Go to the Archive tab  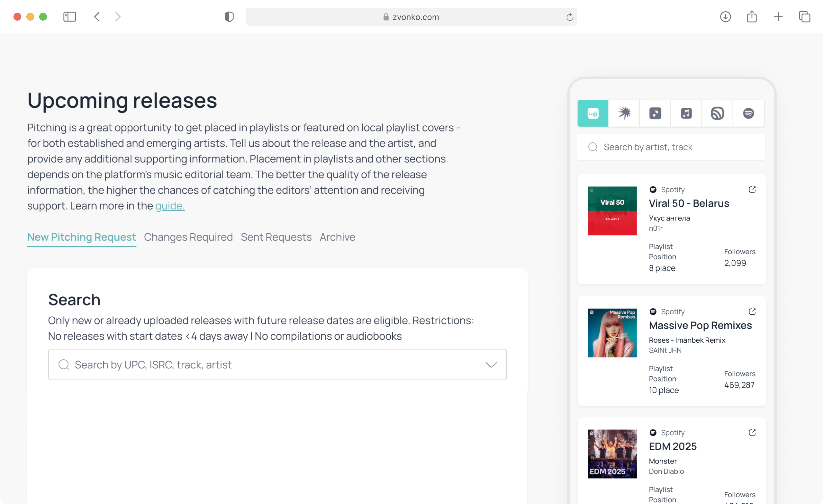pos(337,237)
